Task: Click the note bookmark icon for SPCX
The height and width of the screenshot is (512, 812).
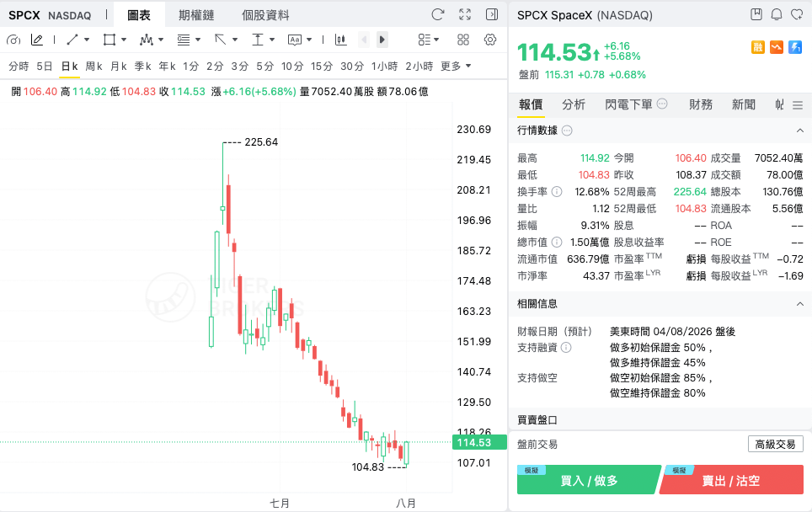Action: click(756, 14)
